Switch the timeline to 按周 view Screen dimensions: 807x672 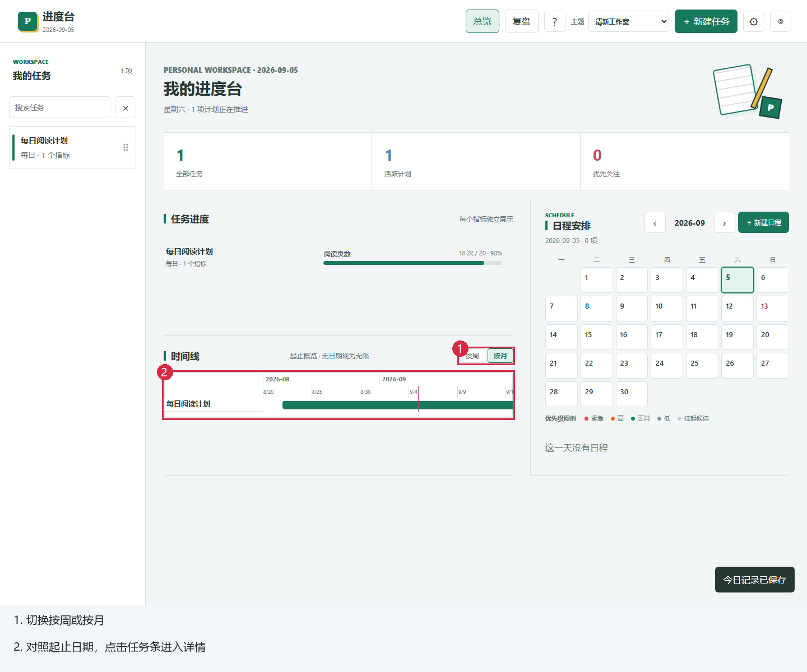pos(472,356)
